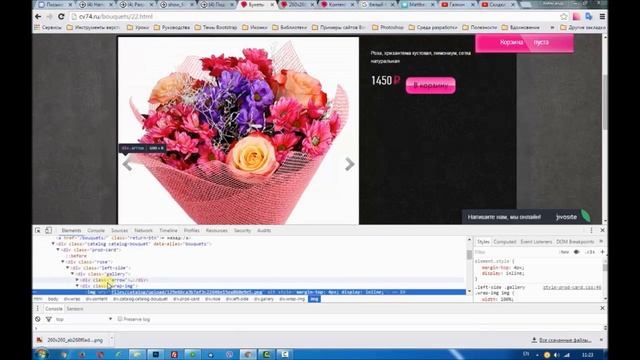
Task: Open the Photoshop bookmarks folder
Action: [x=388, y=27]
